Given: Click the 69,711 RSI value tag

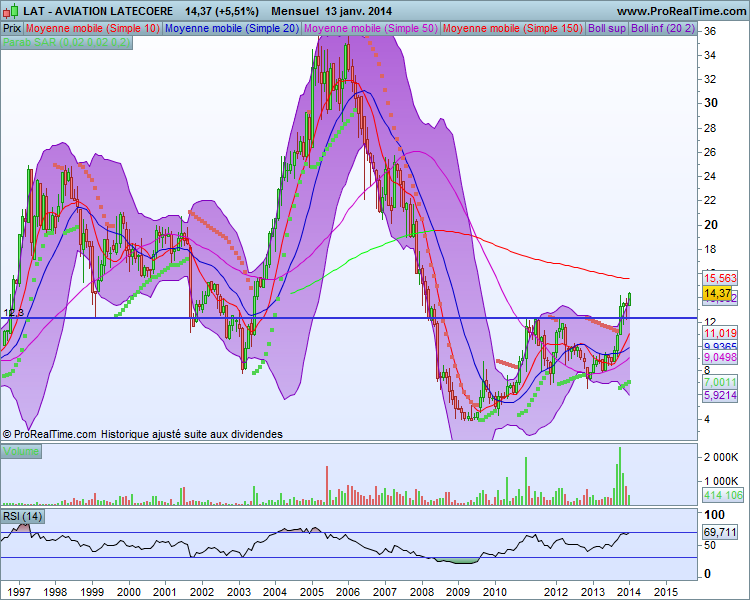Looking at the screenshot, I should pyautogui.click(x=720, y=532).
